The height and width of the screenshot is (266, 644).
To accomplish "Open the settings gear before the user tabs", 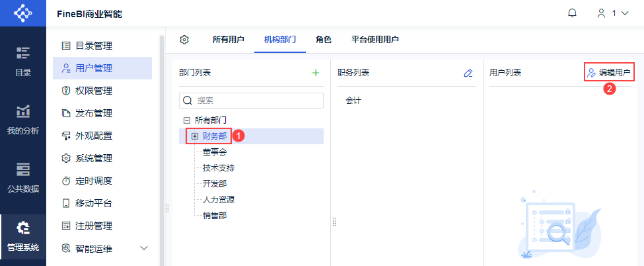I will 185,40.
